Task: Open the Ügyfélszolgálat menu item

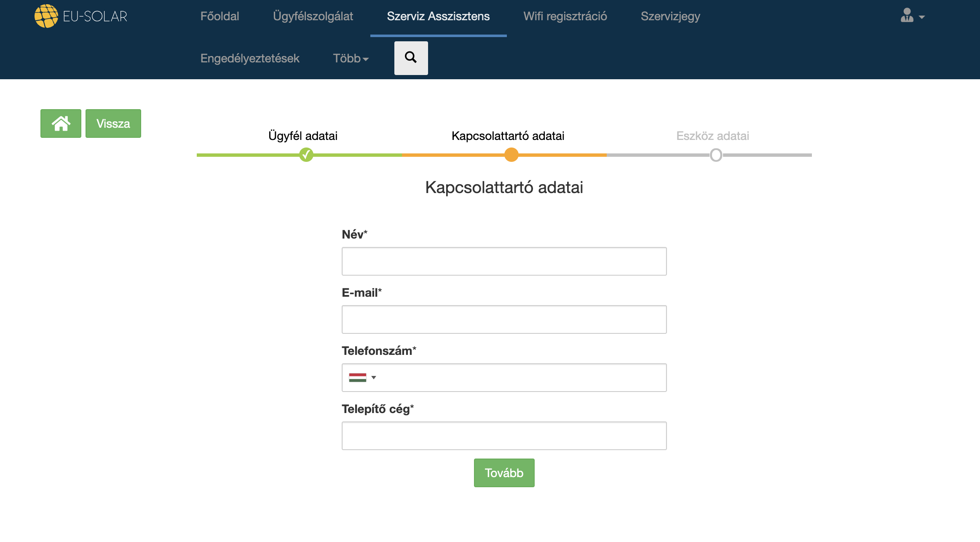Action: point(313,16)
